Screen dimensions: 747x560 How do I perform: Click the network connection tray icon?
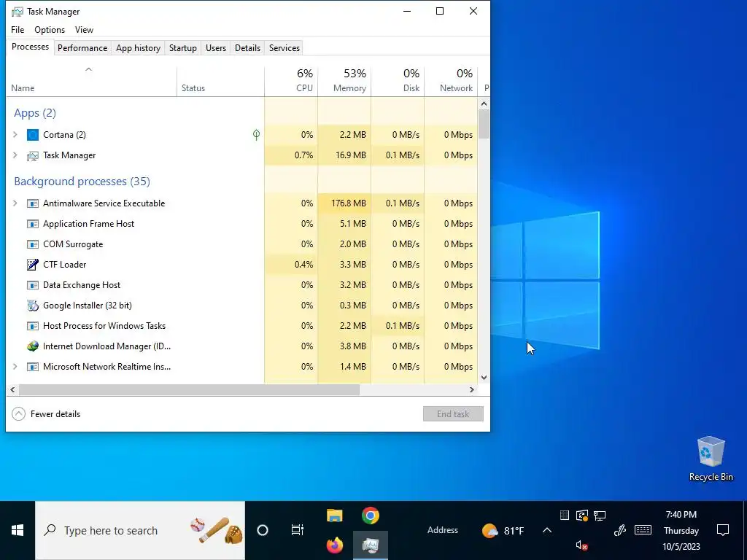point(600,515)
